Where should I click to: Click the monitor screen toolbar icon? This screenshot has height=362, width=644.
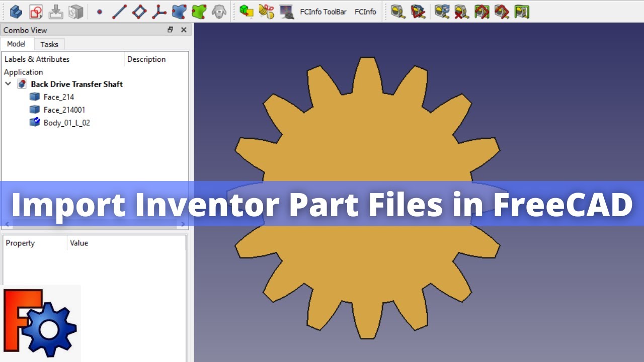(x=287, y=12)
